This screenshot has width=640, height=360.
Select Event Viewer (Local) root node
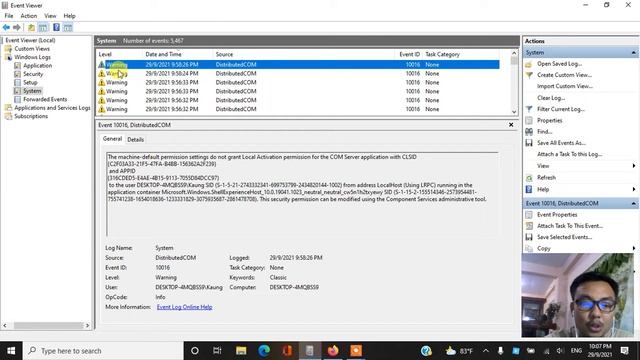[30, 40]
